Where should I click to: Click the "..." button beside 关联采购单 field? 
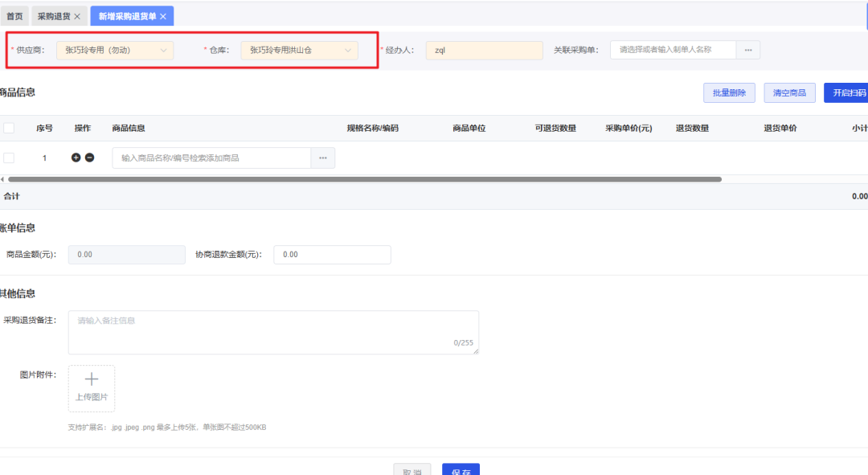(747, 49)
